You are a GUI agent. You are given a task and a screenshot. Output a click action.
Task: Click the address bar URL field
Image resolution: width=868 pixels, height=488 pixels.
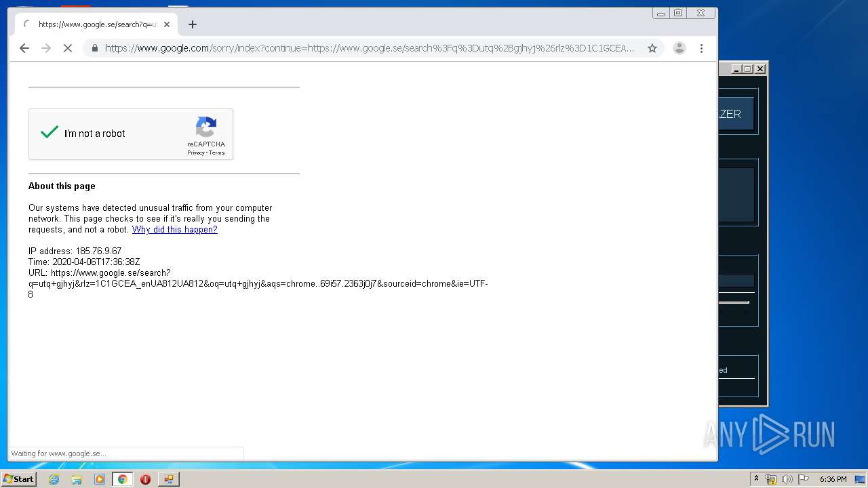pyautogui.click(x=370, y=48)
